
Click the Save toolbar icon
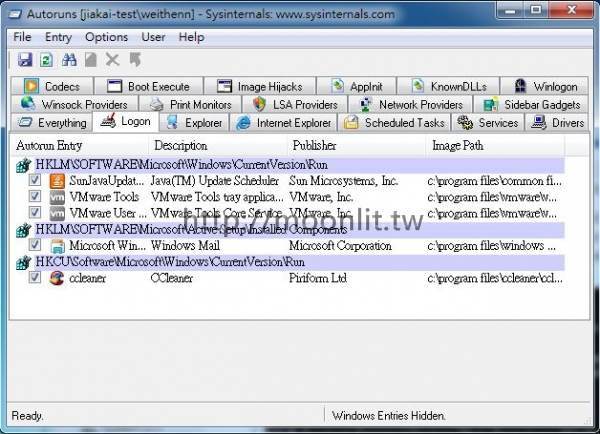[x=24, y=61]
